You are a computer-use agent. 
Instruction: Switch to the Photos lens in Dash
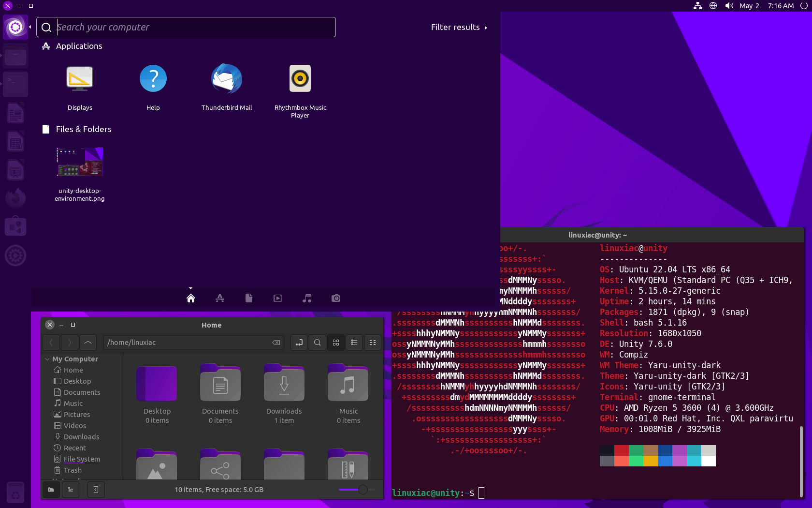(x=336, y=298)
